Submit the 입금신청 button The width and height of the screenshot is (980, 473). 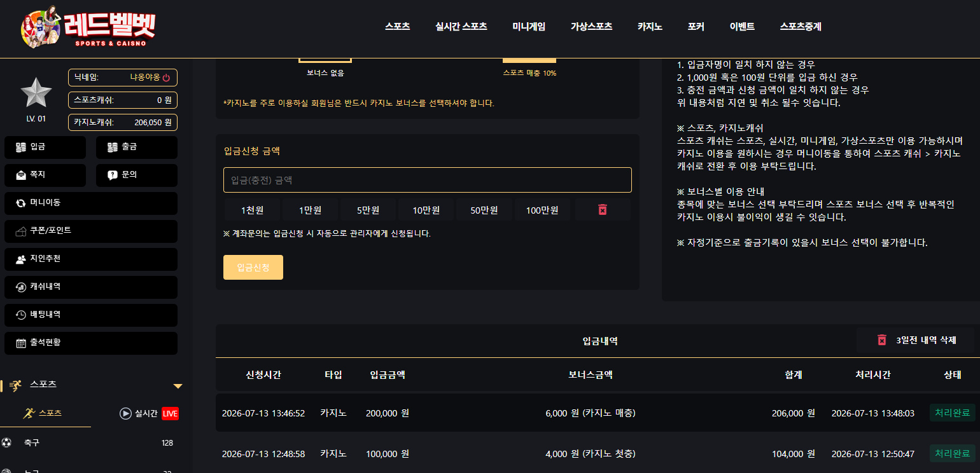point(253,268)
